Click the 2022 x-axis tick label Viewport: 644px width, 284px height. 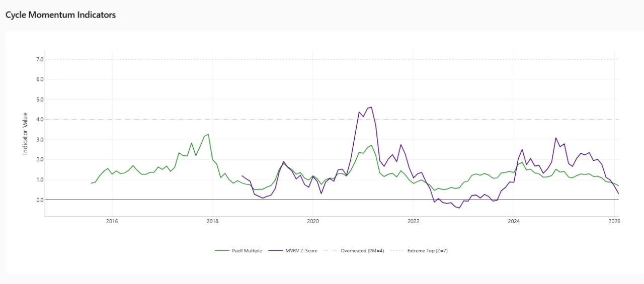click(x=413, y=221)
